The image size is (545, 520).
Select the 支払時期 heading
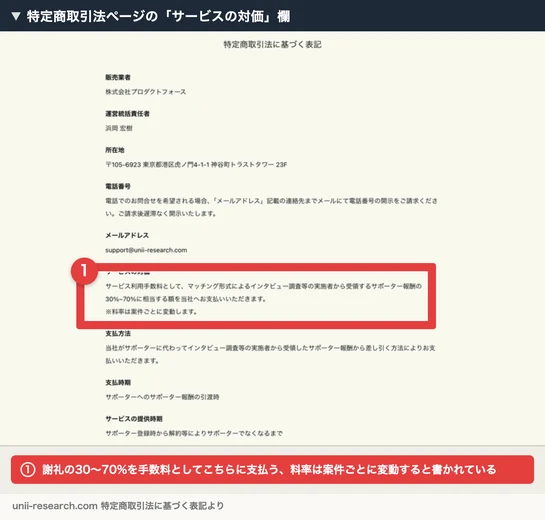click(118, 382)
